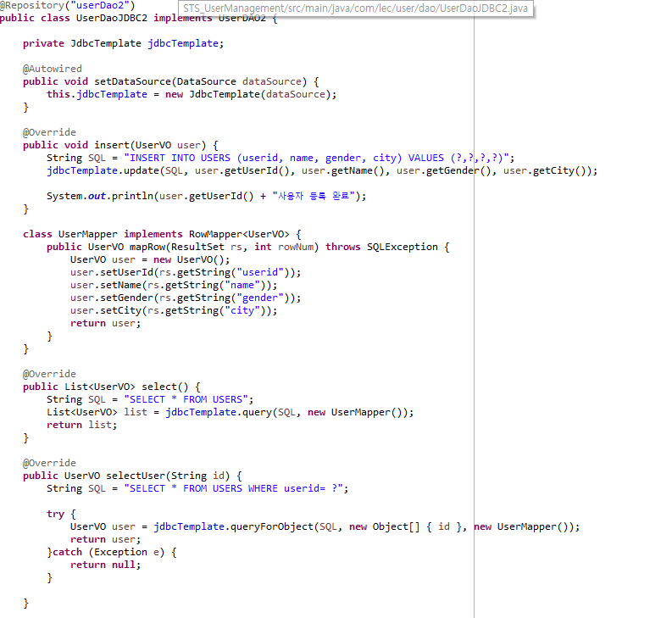Click the user.setName line

[x=174, y=285]
